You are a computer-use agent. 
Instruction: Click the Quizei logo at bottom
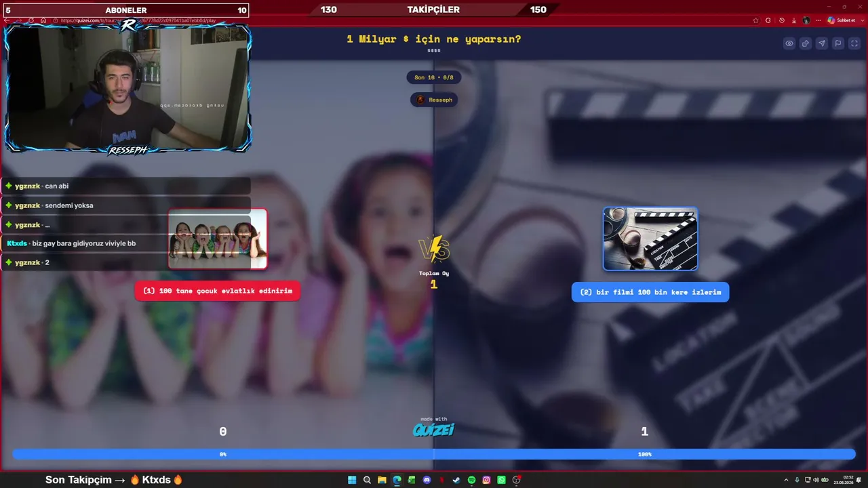tap(434, 430)
